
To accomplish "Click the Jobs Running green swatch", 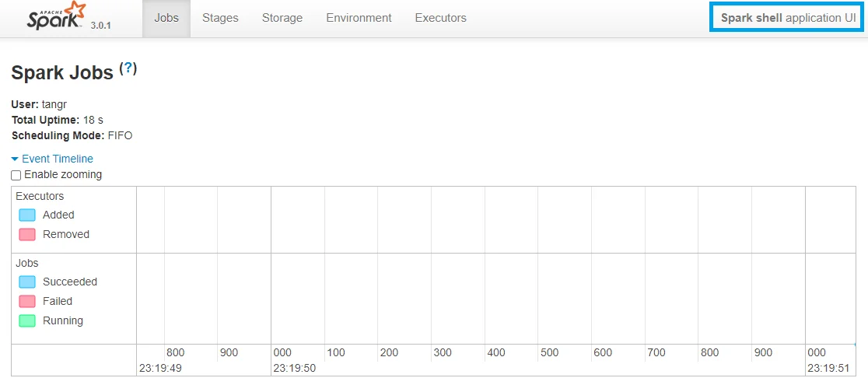I will click(x=27, y=321).
